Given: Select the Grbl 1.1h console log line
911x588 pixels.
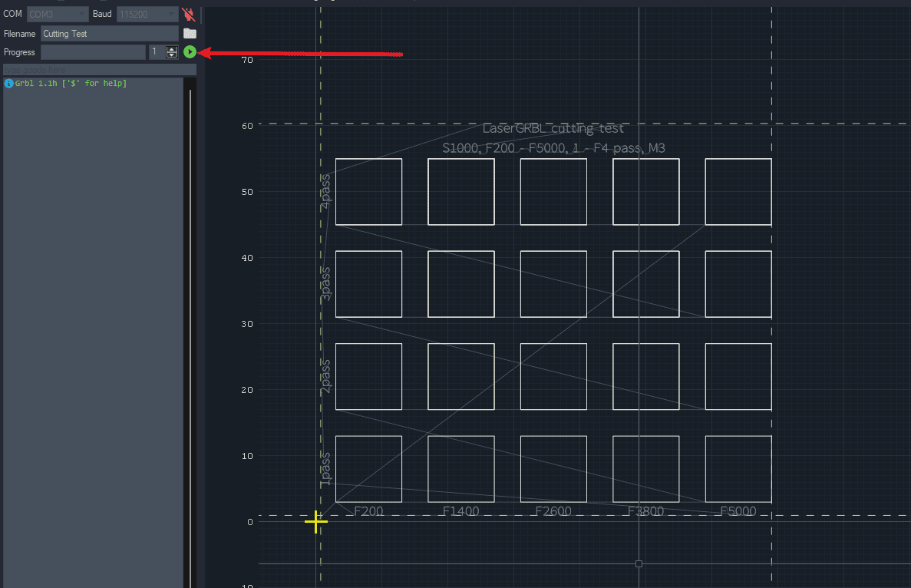Looking at the screenshot, I should pos(71,83).
